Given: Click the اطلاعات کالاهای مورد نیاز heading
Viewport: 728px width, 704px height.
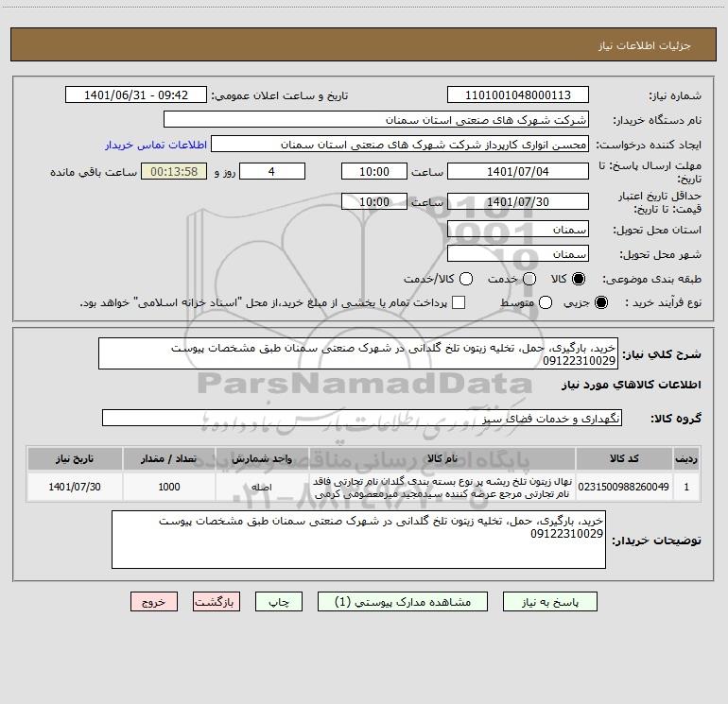Looking at the screenshot, I should tap(632, 385).
